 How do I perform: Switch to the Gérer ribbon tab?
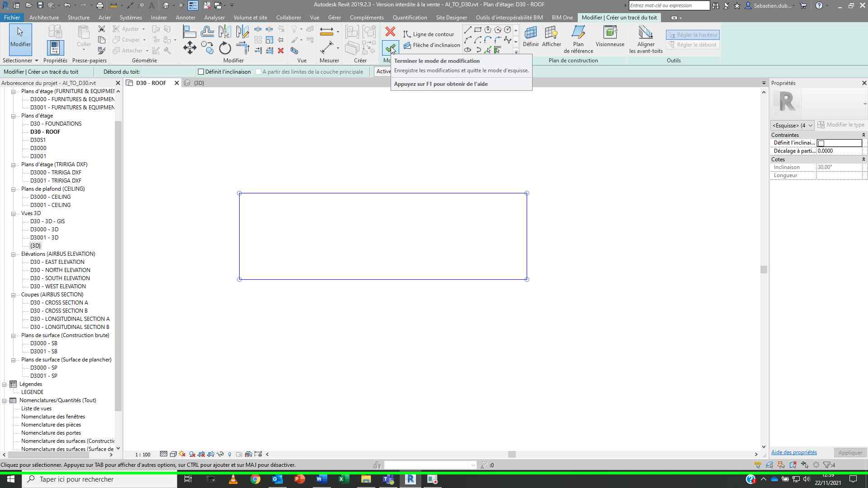point(335,17)
